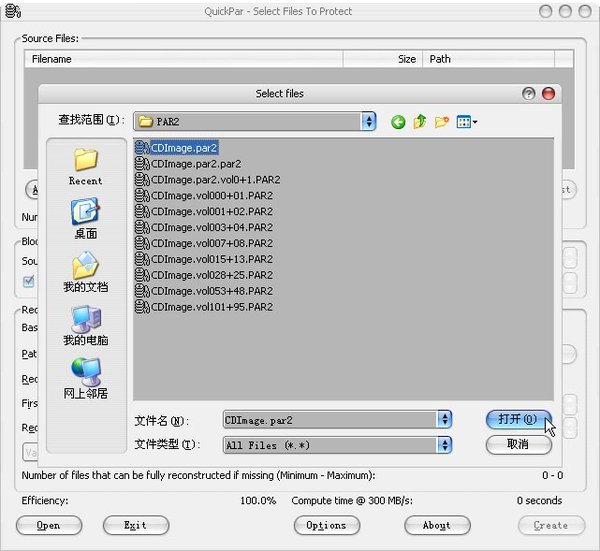The image size is (600, 551).
Task: Click the main window Open button
Action: coord(49,525)
